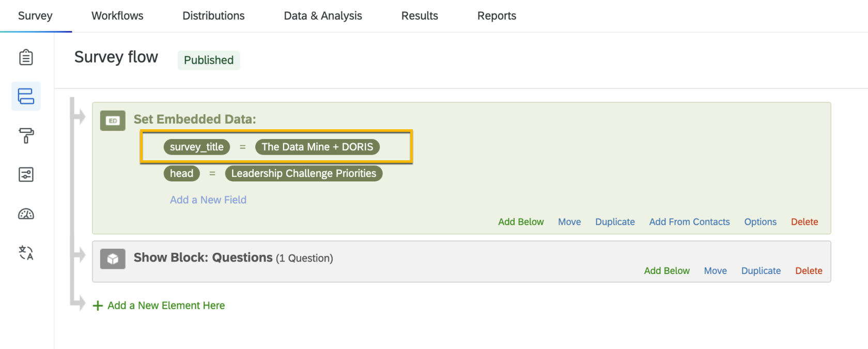
Task: Open the Results tab
Action: tap(420, 16)
